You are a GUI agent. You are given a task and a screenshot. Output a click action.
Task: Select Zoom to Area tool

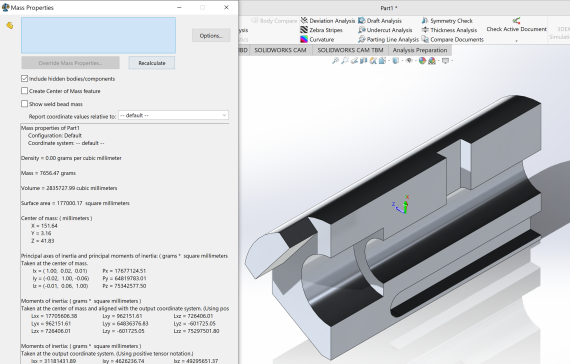[x=345, y=61]
